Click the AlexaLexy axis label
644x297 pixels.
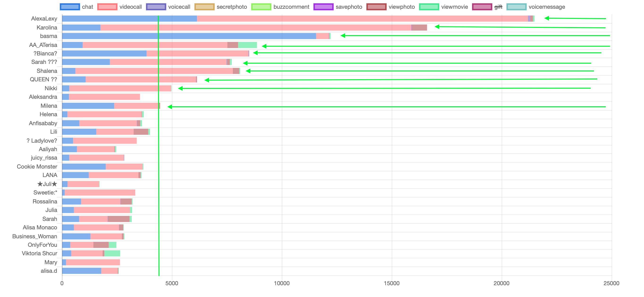click(x=44, y=18)
